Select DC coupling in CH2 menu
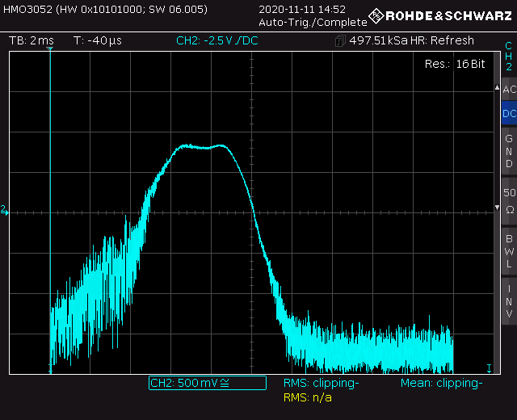The height and width of the screenshot is (420, 517). (508, 114)
